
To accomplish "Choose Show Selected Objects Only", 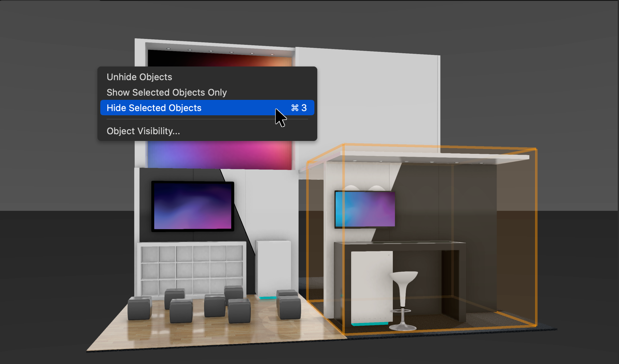I will coord(167,93).
